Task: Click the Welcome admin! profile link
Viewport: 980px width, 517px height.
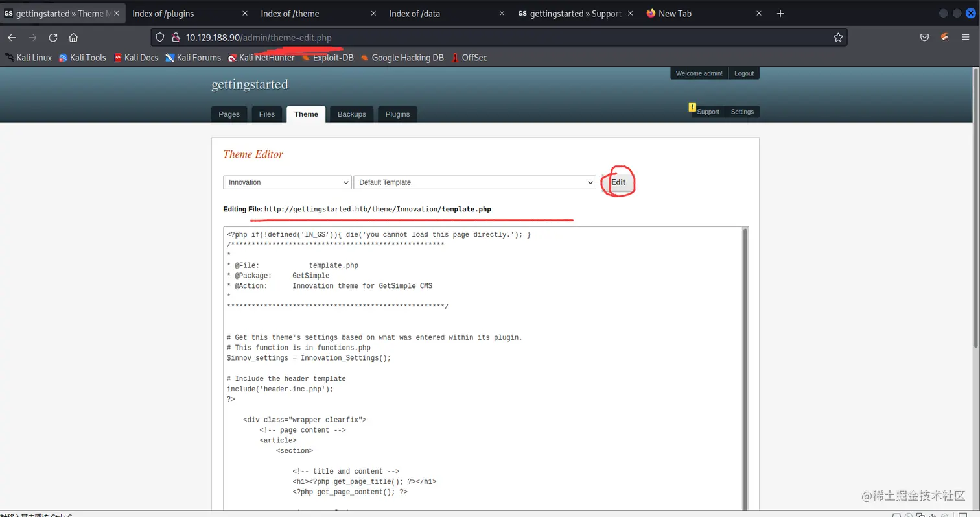Action: click(699, 73)
